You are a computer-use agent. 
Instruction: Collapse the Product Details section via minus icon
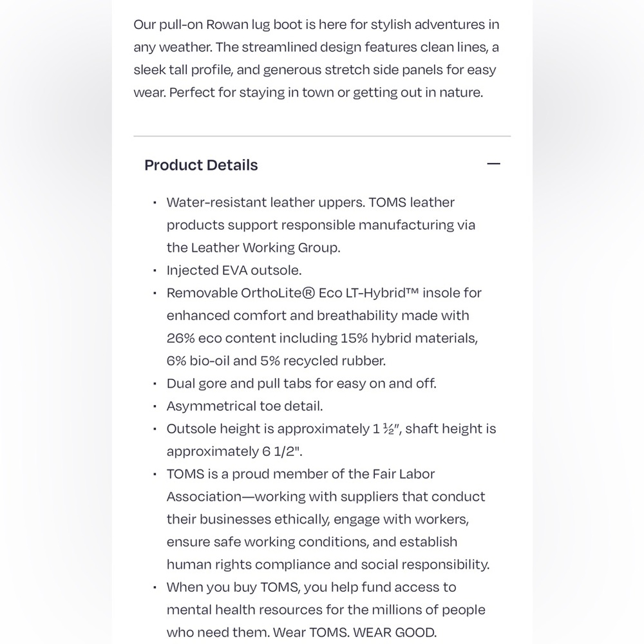(x=493, y=164)
